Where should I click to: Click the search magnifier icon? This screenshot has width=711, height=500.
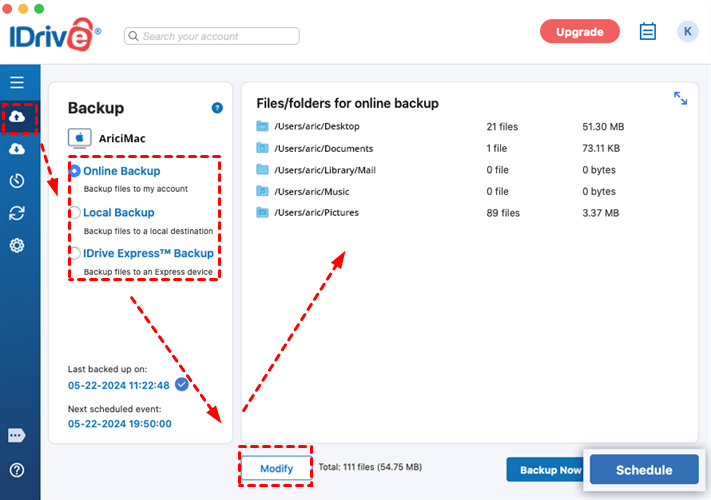point(133,36)
